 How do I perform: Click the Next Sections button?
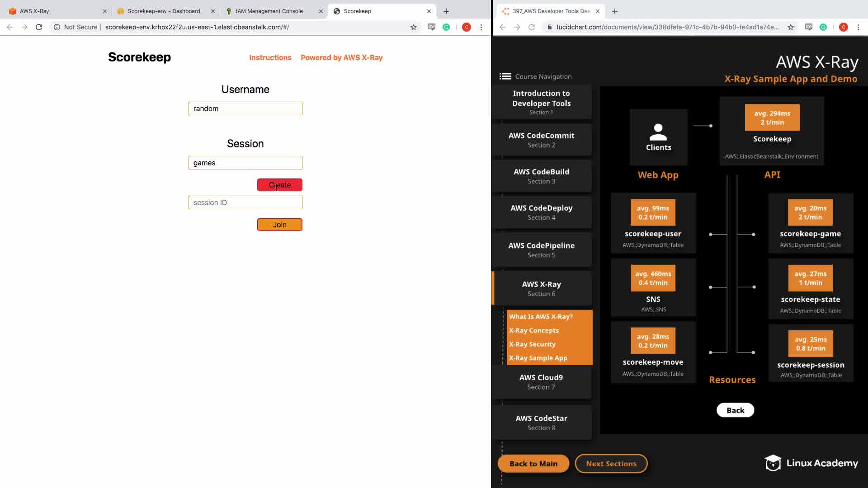pos(611,464)
